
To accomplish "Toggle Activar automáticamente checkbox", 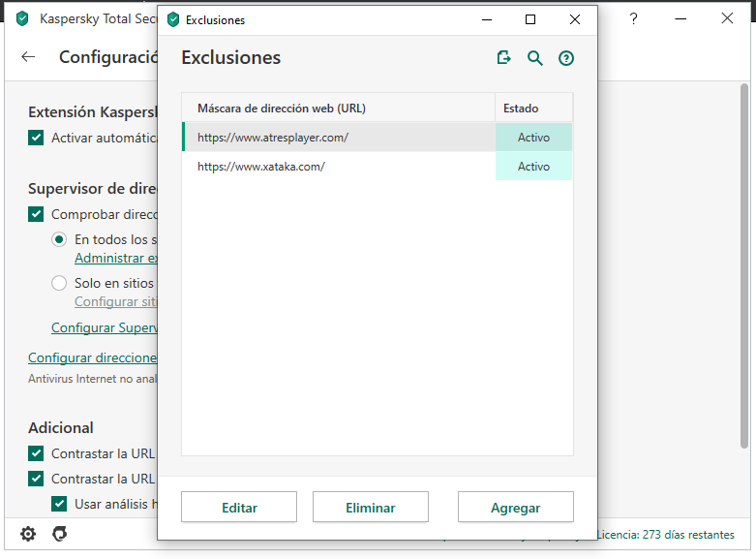I will (x=36, y=138).
